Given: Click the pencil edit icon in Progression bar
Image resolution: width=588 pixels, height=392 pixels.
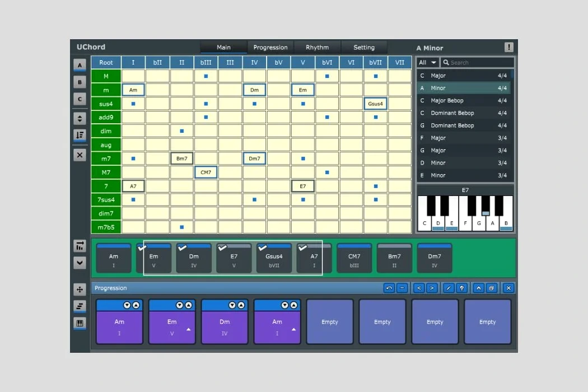Looking at the screenshot, I should pyautogui.click(x=449, y=288).
